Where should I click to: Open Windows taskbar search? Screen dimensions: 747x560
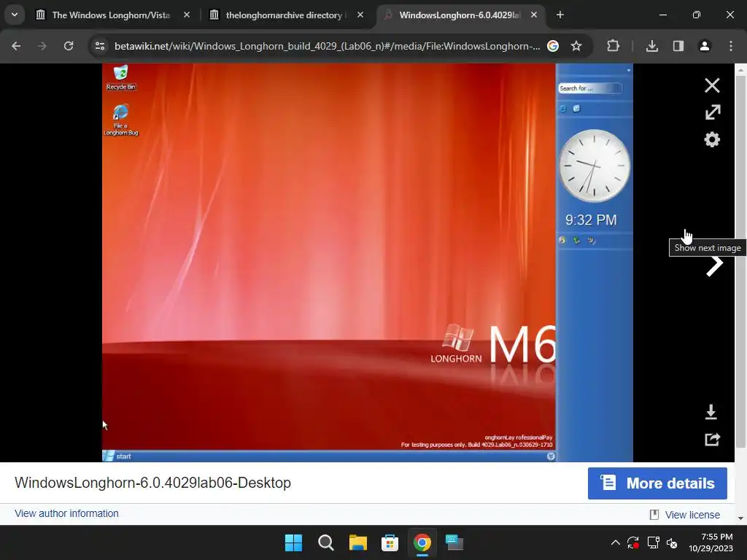326,542
